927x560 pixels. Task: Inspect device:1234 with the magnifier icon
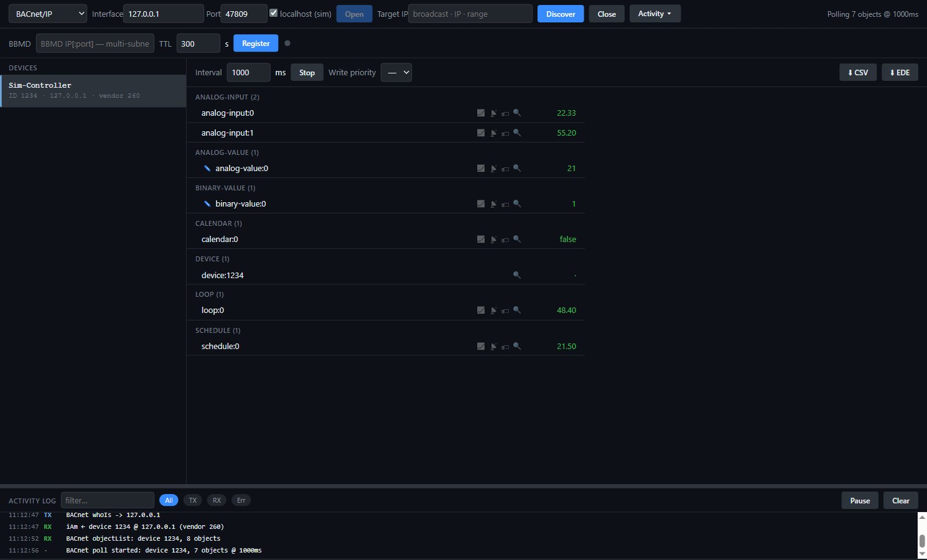tap(517, 275)
